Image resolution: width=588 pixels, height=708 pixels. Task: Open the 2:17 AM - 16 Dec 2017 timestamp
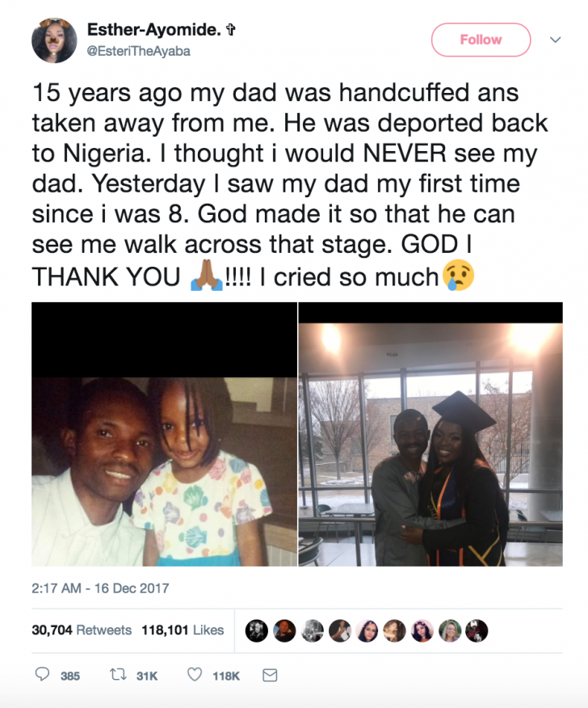(x=100, y=588)
